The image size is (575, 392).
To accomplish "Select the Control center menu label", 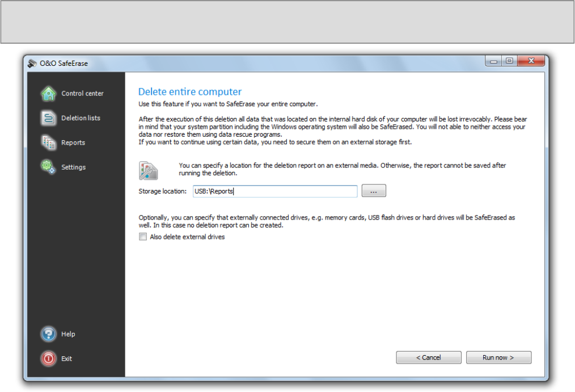I will (83, 94).
